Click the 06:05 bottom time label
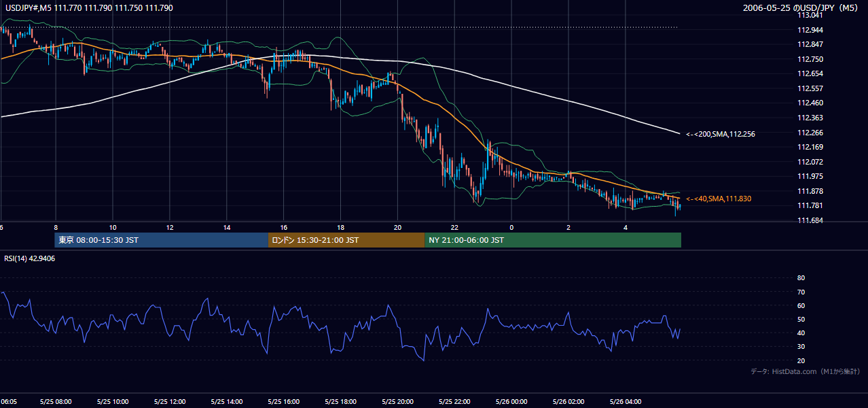The height and width of the screenshot is (408, 868). (8, 401)
